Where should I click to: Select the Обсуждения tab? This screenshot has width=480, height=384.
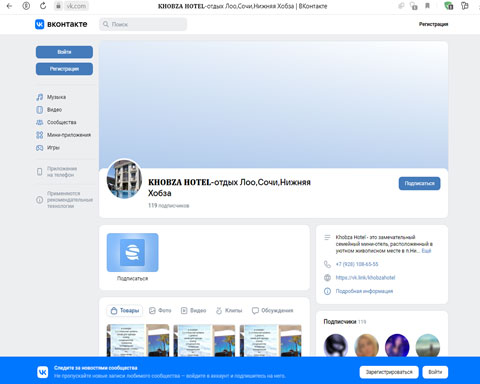(273, 311)
